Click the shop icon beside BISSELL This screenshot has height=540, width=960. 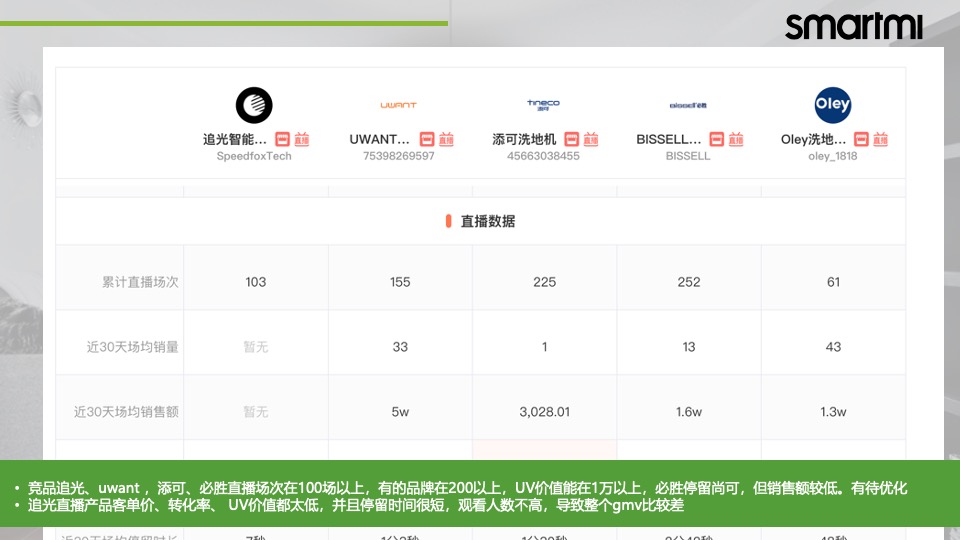click(716, 139)
